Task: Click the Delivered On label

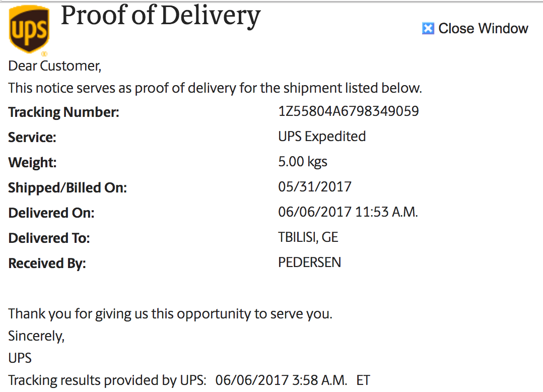Action: [51, 213]
